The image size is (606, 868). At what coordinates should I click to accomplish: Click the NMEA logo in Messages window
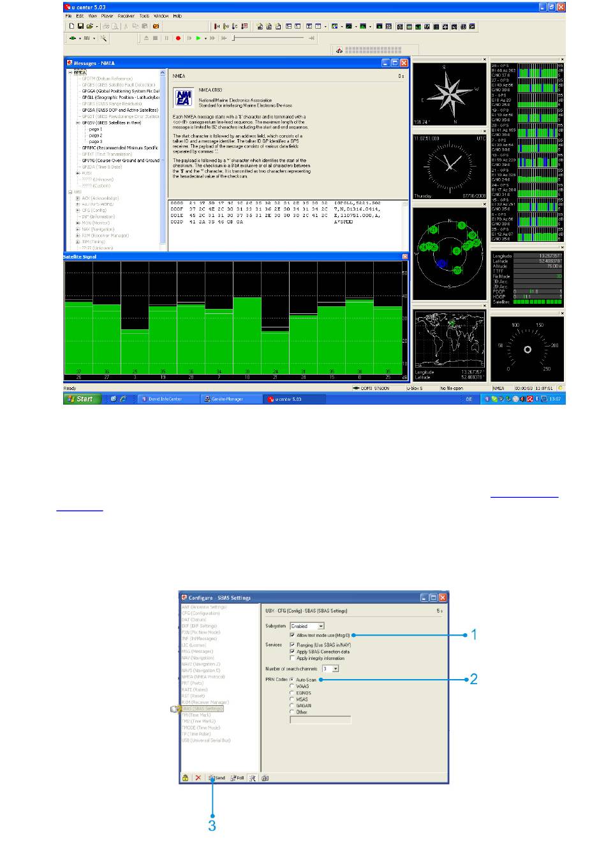click(x=184, y=97)
